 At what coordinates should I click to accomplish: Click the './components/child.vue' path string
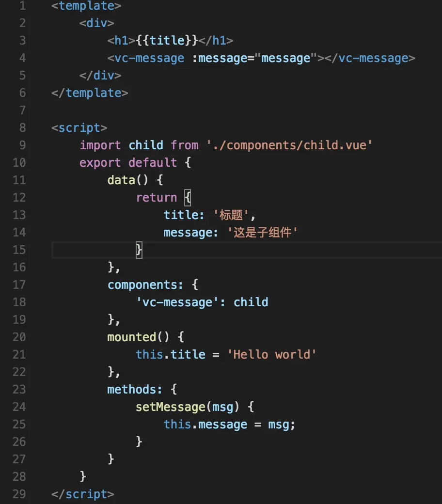(289, 145)
